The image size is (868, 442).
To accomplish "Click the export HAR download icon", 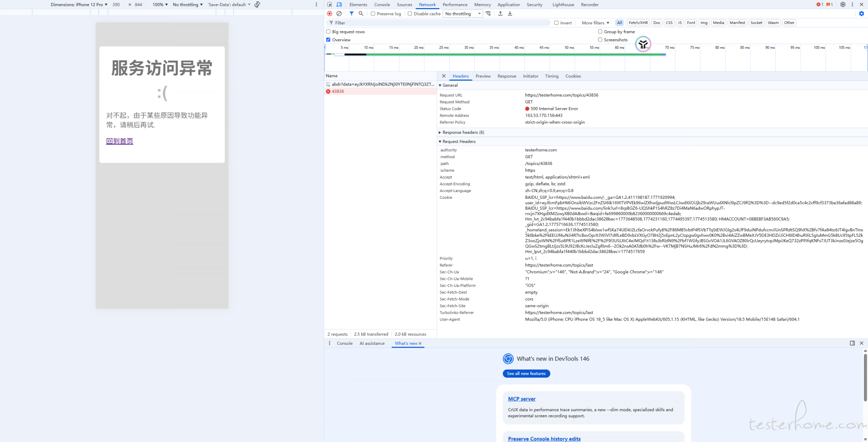I will 510,14.
